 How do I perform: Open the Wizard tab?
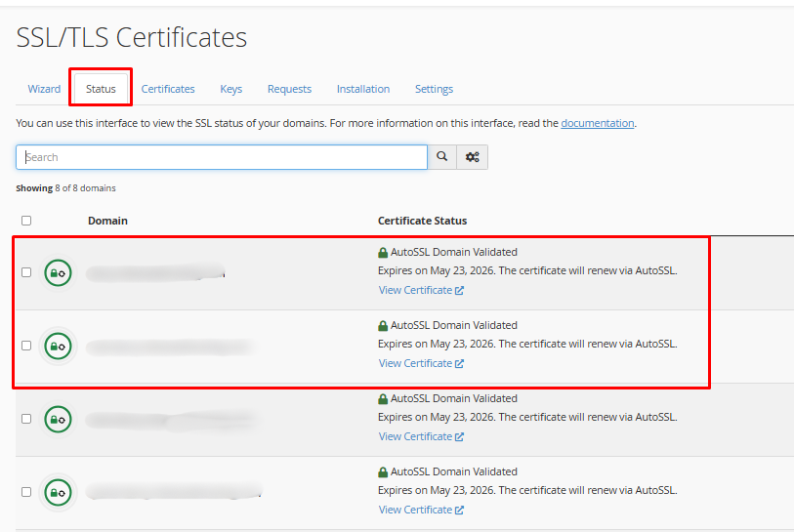pyautogui.click(x=44, y=89)
